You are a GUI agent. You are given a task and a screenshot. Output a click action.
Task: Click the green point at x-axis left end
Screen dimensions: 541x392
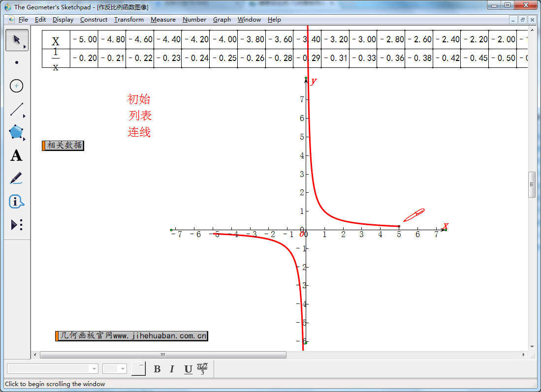171,230
